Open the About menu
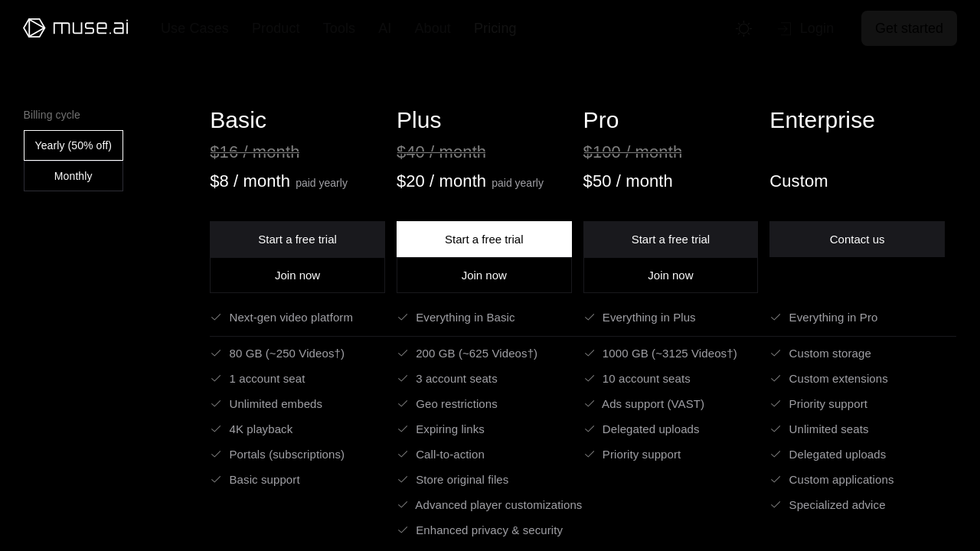Image resolution: width=980 pixels, height=551 pixels. 433,28
